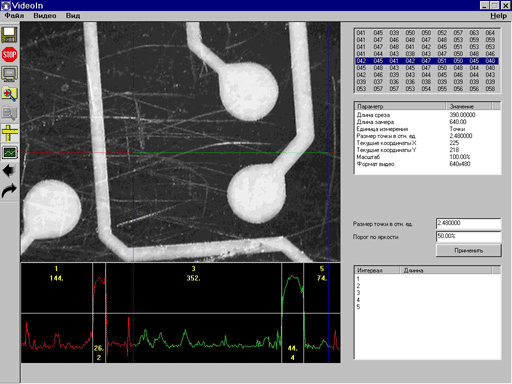The width and height of the screenshot is (512, 384).
Task: Open the Вид menu
Action: (x=73, y=16)
